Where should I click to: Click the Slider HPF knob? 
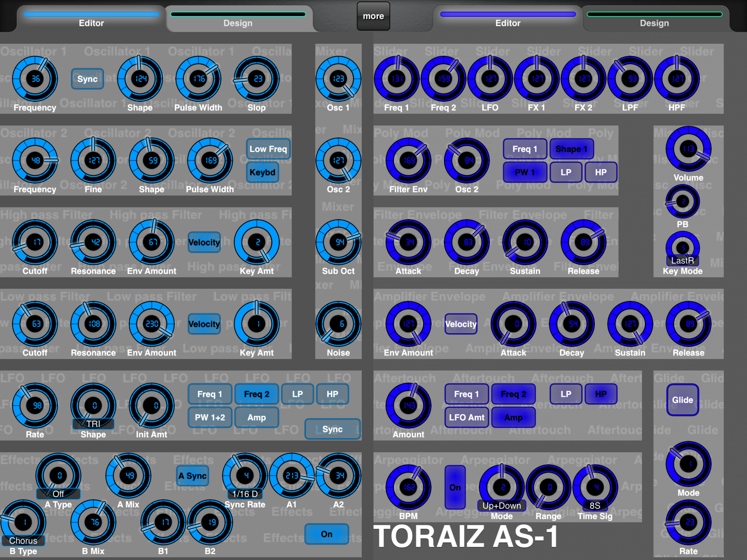coord(677,79)
